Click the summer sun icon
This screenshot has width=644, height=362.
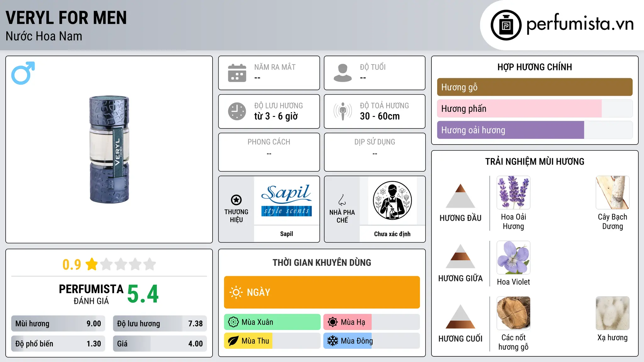pyautogui.click(x=333, y=322)
